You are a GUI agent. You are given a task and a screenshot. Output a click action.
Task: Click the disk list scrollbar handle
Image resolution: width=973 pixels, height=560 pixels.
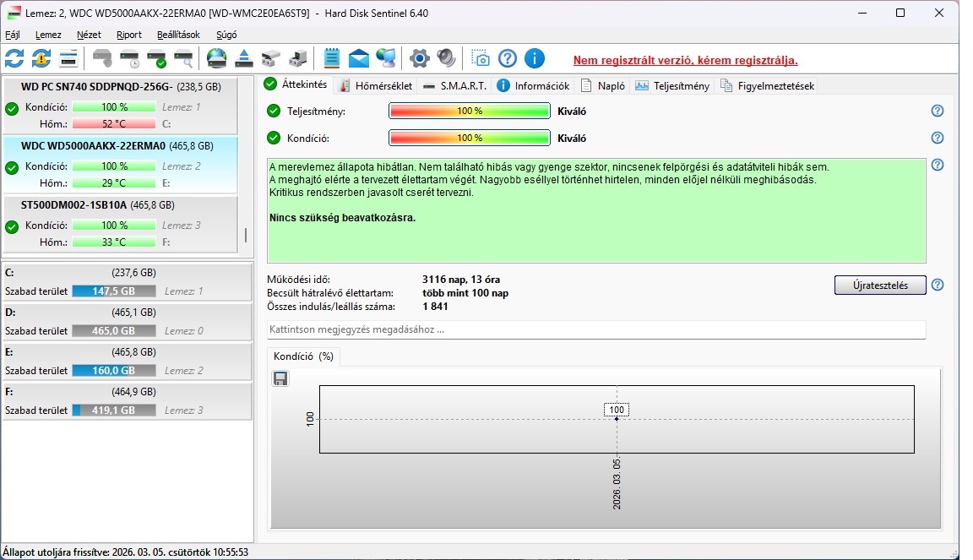click(x=246, y=235)
